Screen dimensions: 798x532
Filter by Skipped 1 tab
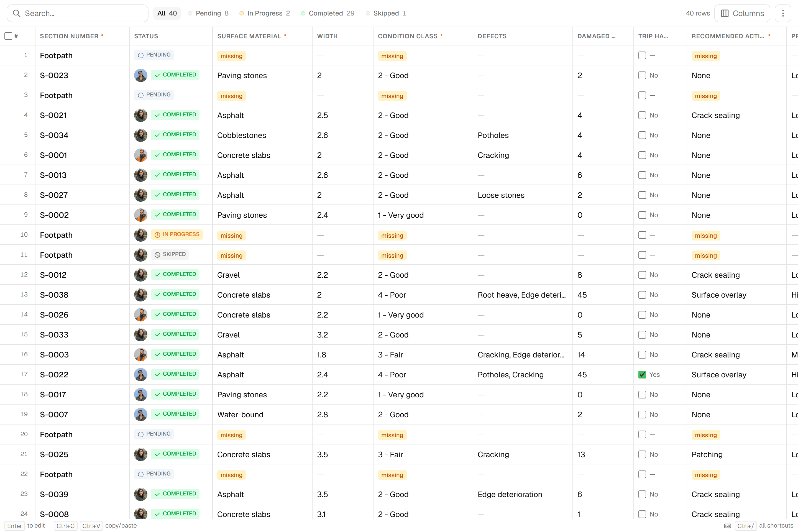coord(386,13)
